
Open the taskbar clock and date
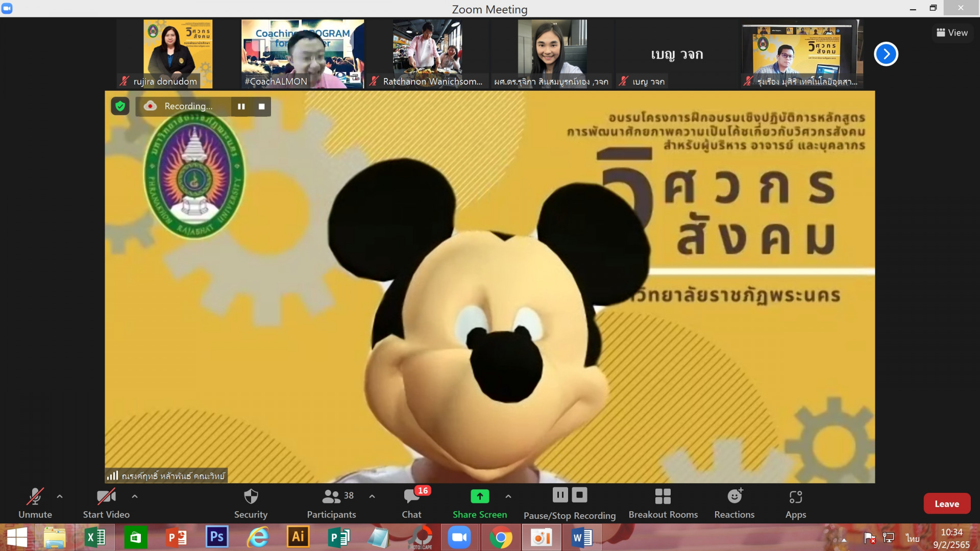[951, 538]
